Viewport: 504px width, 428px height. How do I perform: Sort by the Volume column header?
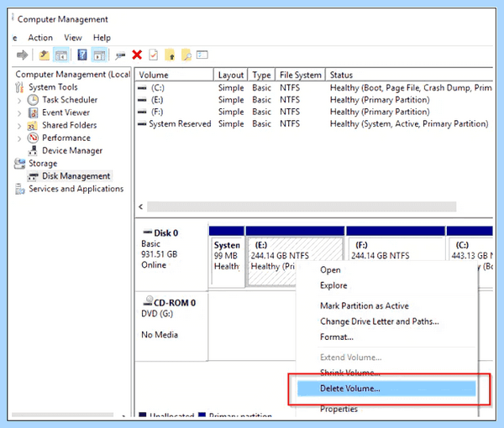tap(174, 75)
